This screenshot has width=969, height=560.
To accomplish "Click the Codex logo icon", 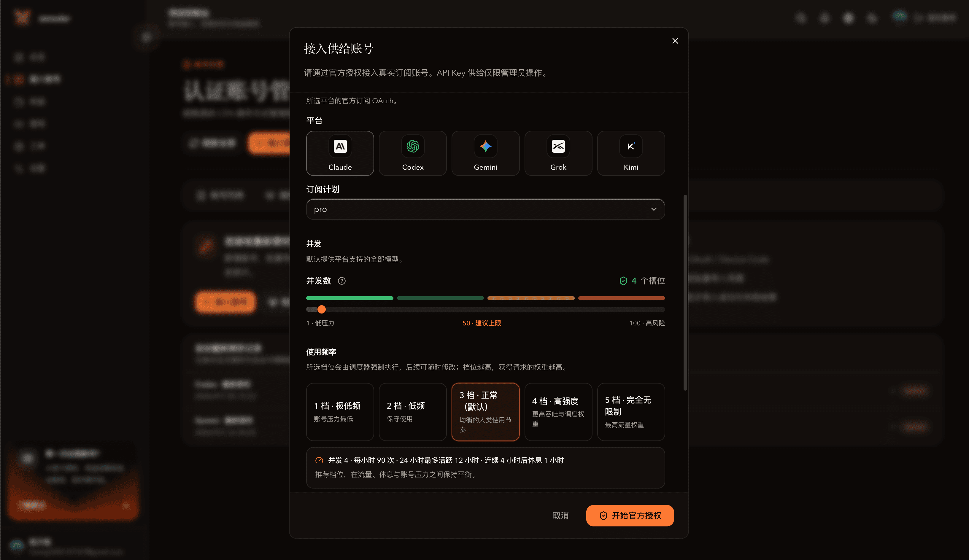I will 413,146.
